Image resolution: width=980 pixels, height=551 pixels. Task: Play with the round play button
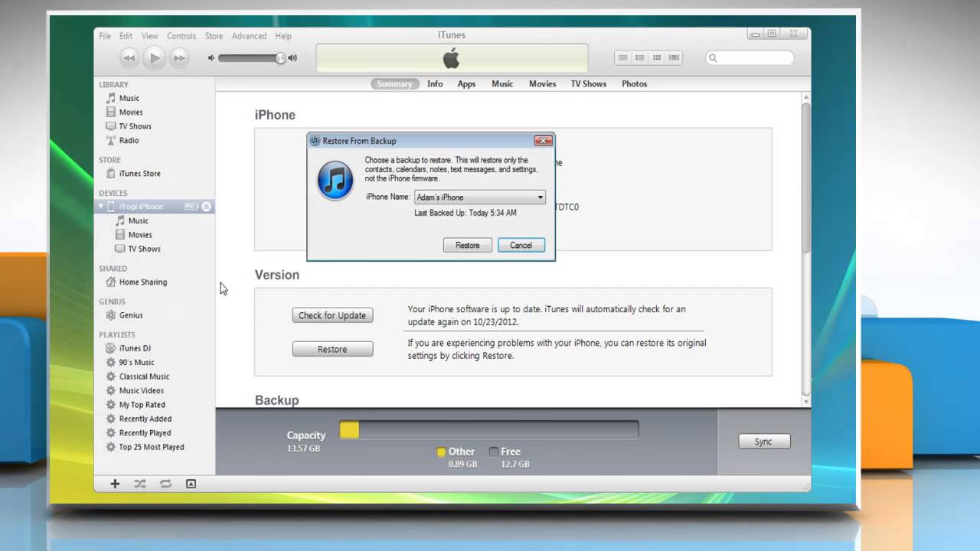click(155, 57)
